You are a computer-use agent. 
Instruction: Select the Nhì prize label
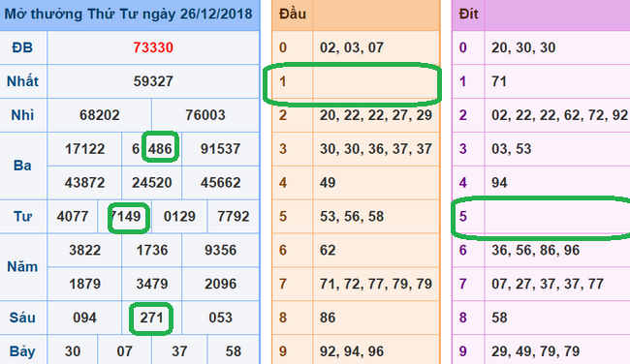22,115
